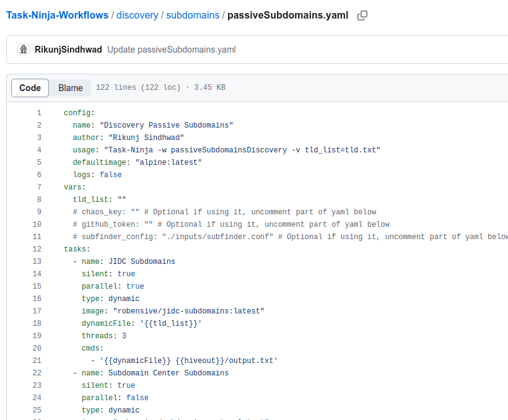Image resolution: width=508 pixels, height=420 pixels.
Task: Select line number 12
Action: 37,249
